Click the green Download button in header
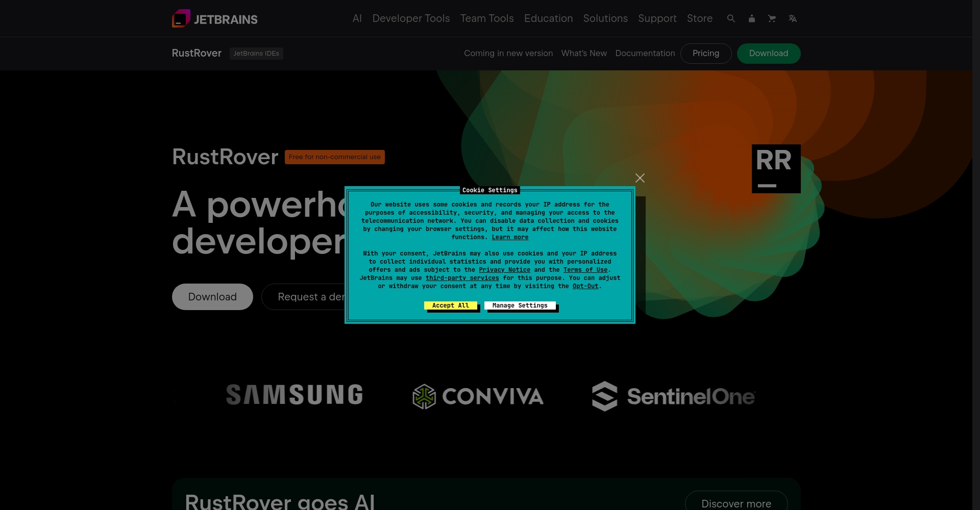 [769, 53]
